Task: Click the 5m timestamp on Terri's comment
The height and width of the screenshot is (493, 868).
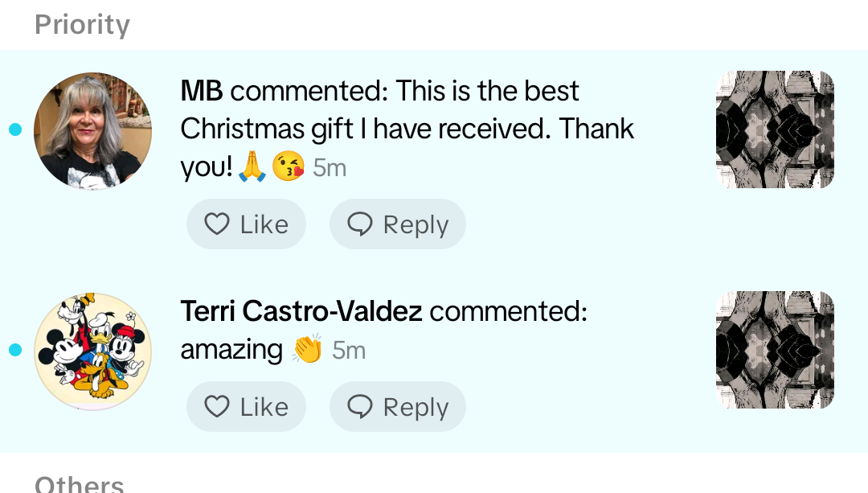Action: click(349, 350)
